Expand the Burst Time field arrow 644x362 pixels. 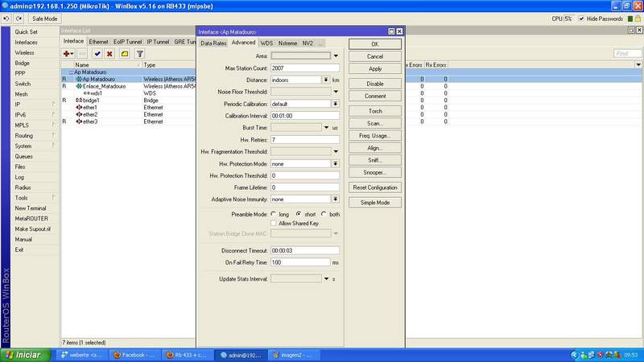click(x=326, y=128)
